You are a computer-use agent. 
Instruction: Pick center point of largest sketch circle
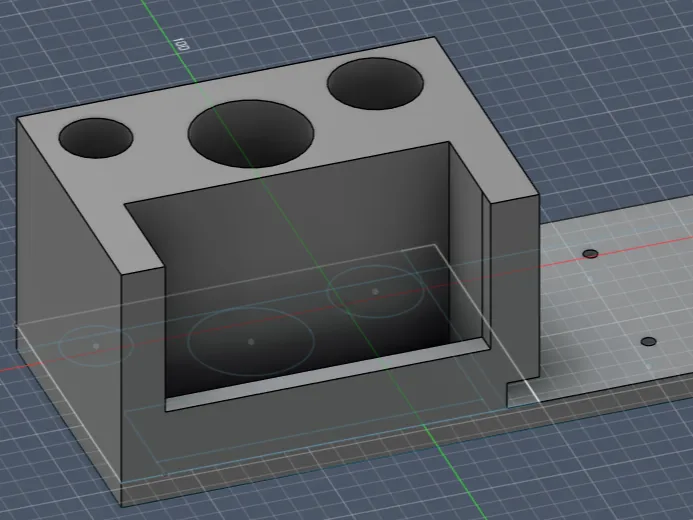coord(251,342)
